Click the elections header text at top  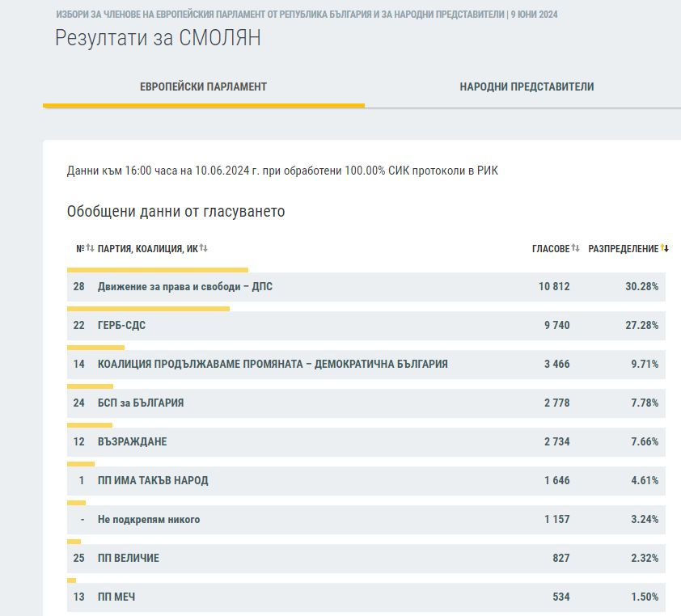point(307,15)
